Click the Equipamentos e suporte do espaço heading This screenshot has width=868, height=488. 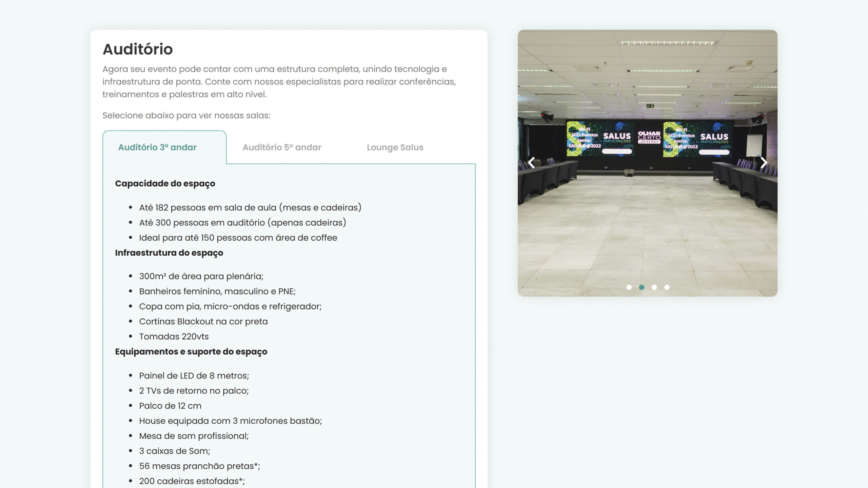[191, 352]
